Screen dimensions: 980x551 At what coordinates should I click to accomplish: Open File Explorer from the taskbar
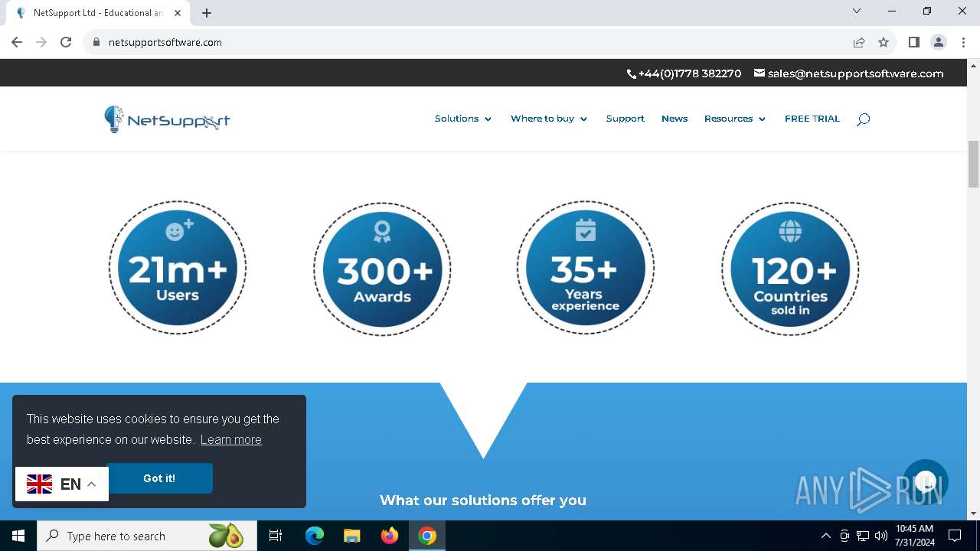352,536
